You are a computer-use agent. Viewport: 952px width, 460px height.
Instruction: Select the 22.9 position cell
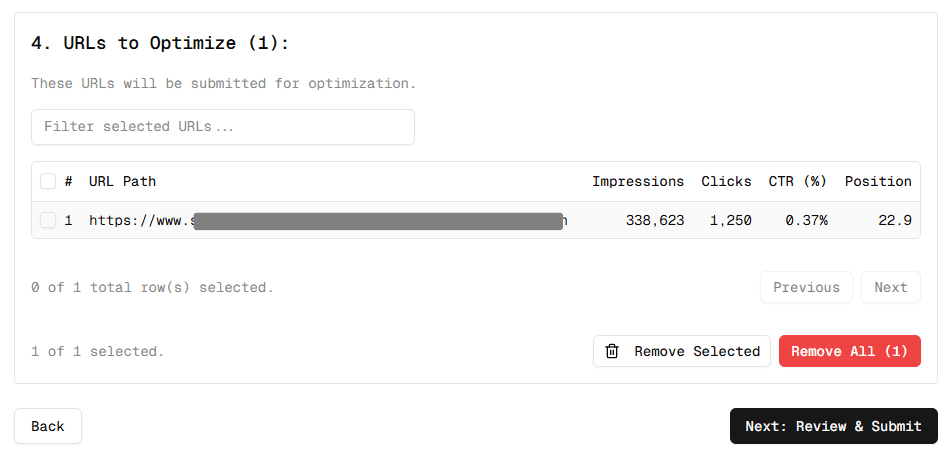[894, 220]
